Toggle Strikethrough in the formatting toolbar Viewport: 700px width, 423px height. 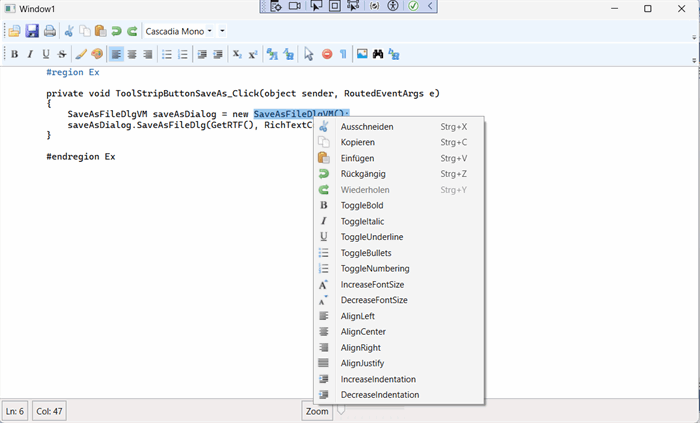62,54
